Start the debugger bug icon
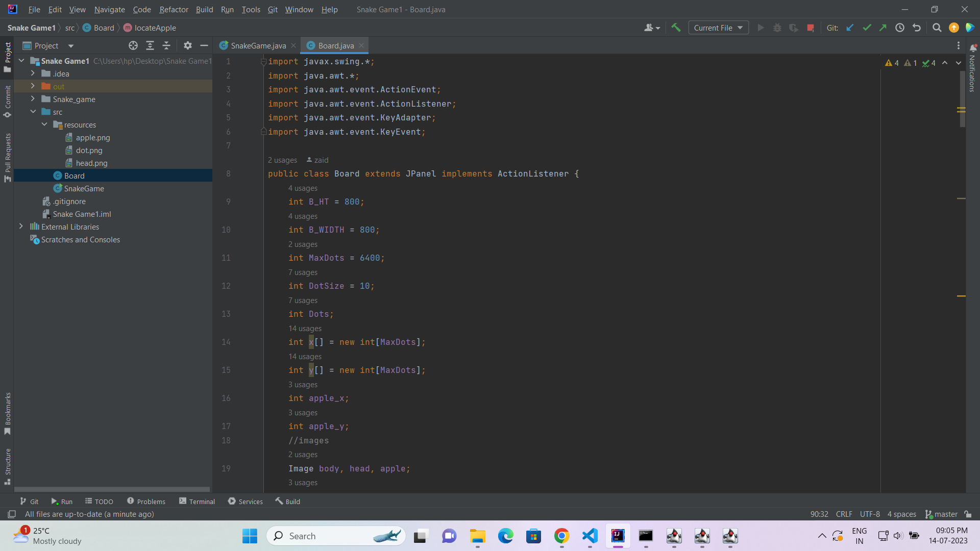 [777, 28]
